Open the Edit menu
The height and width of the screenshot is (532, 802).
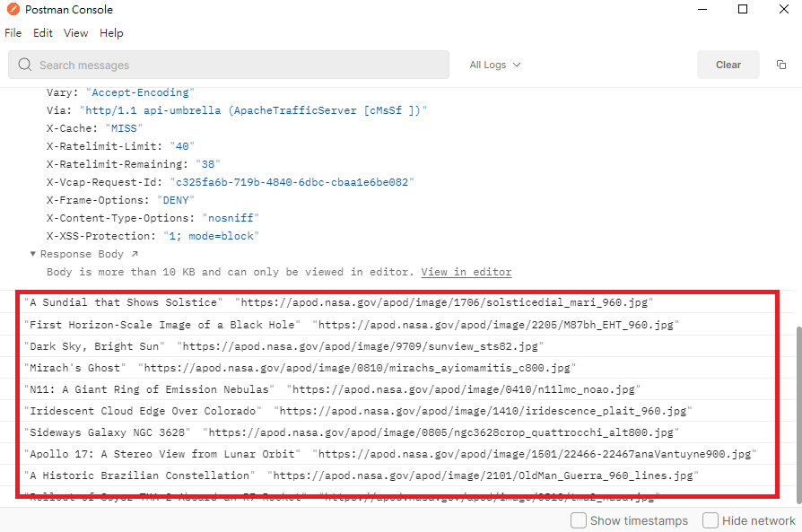pos(43,32)
